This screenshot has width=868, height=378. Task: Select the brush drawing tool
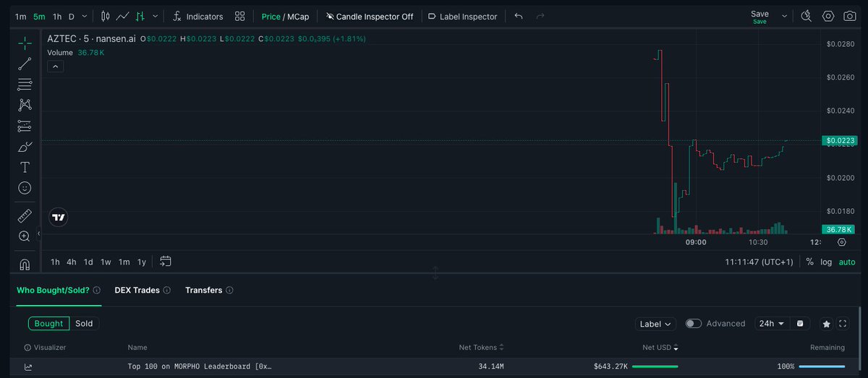tap(25, 147)
